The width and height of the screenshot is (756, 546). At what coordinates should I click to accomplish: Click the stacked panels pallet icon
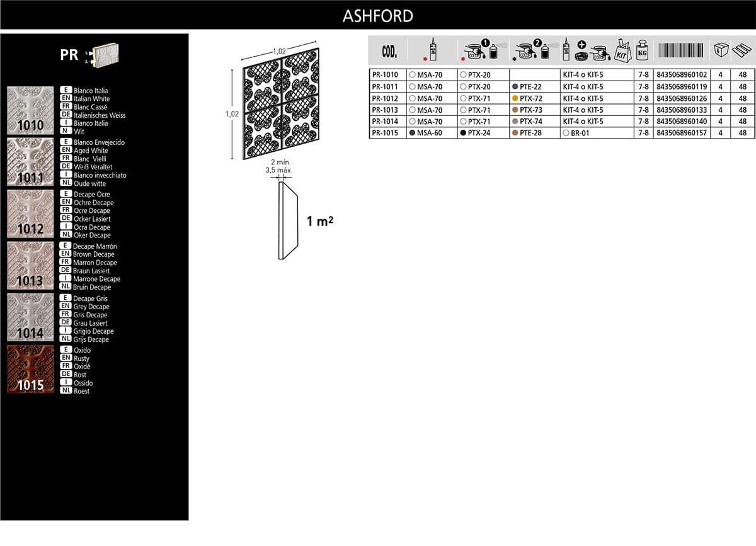coord(743,50)
